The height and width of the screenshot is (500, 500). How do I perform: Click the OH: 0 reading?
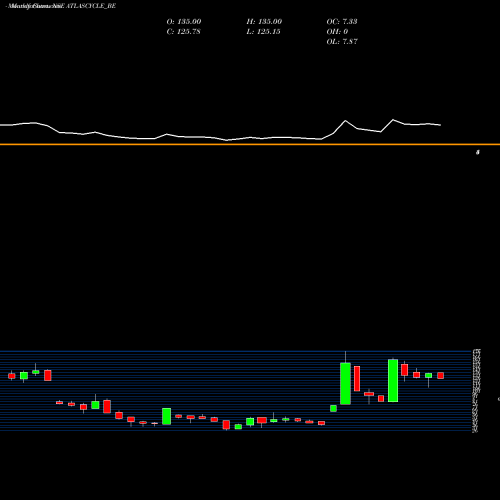(337, 32)
